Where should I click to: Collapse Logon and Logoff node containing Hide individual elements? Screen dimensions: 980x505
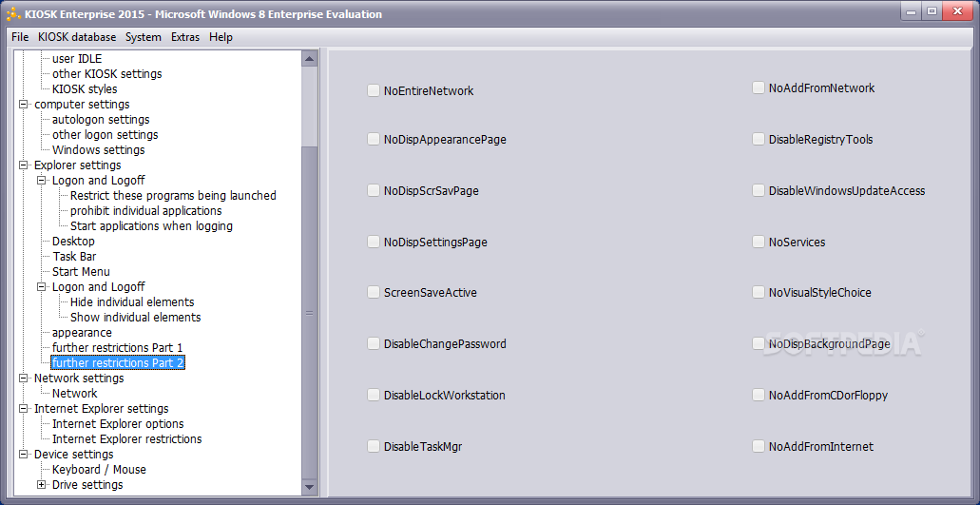click(x=42, y=287)
